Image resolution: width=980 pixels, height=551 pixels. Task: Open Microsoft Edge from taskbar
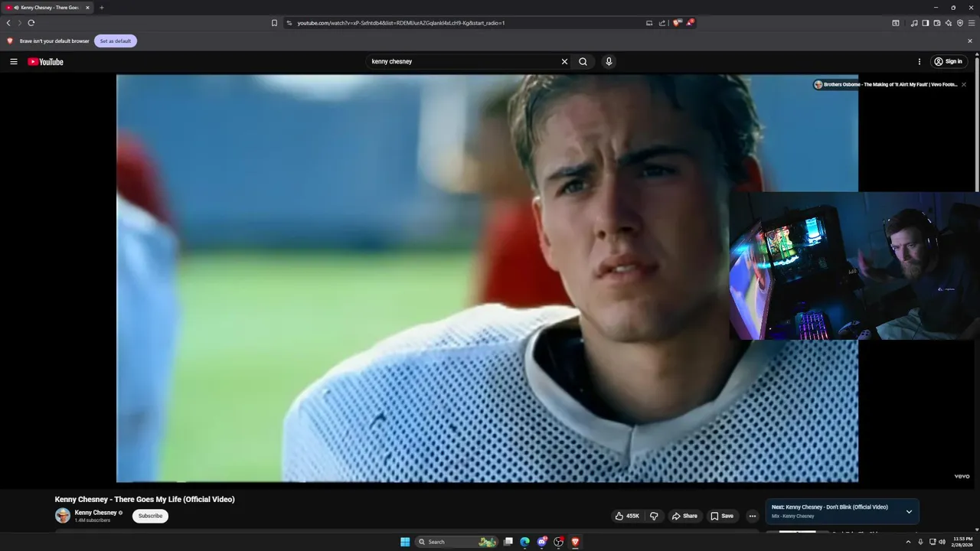pos(524,542)
